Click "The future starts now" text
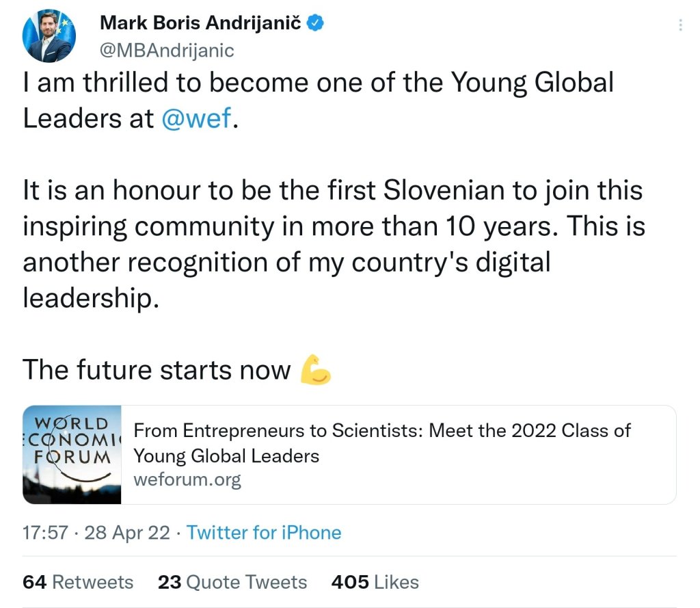 (x=157, y=370)
